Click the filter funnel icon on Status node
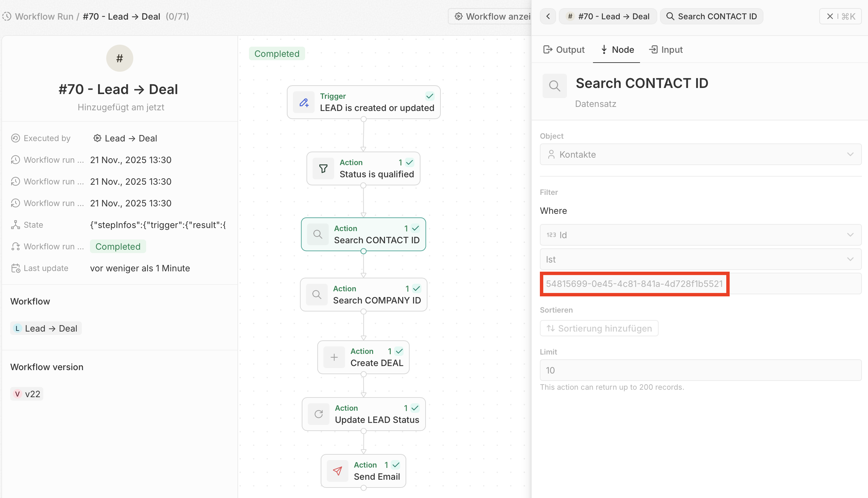The height and width of the screenshot is (498, 868). pos(323,168)
